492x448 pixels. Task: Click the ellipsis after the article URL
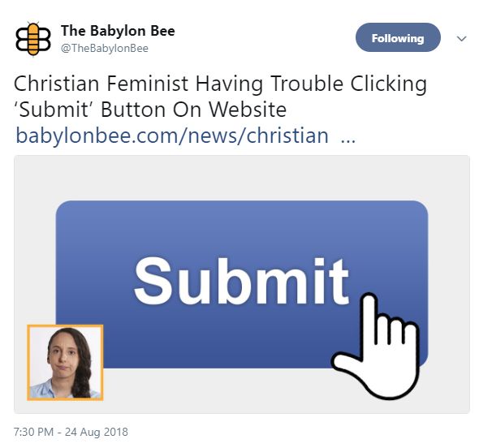coord(348,140)
